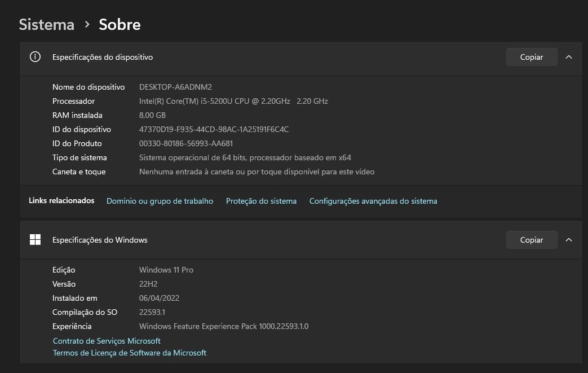
Task: Click the Links relacionados label
Action: point(61,201)
